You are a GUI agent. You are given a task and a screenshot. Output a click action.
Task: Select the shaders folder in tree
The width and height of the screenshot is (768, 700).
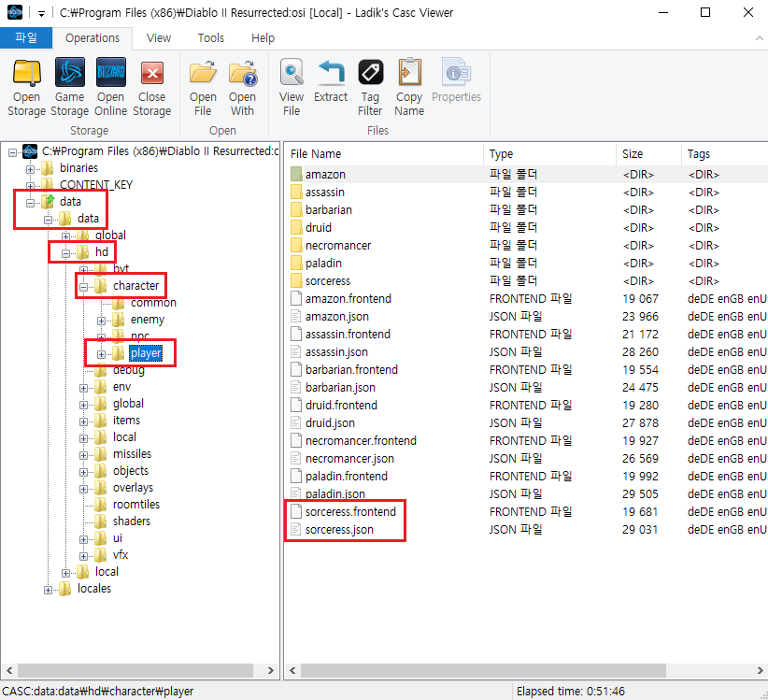click(131, 521)
